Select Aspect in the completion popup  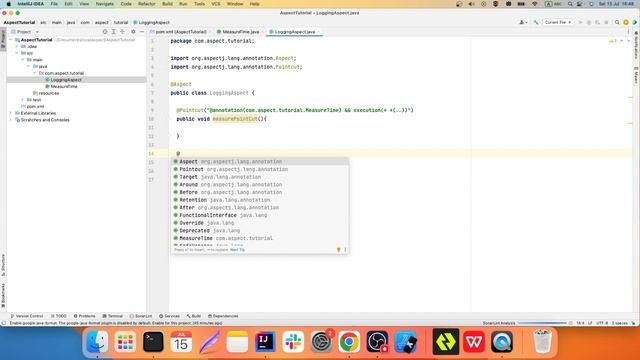click(x=260, y=162)
